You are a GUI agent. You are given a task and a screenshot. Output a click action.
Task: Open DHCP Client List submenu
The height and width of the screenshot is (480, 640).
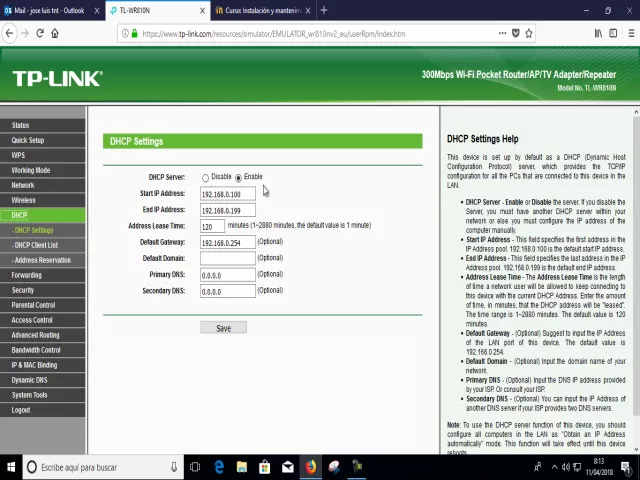[x=43, y=245]
